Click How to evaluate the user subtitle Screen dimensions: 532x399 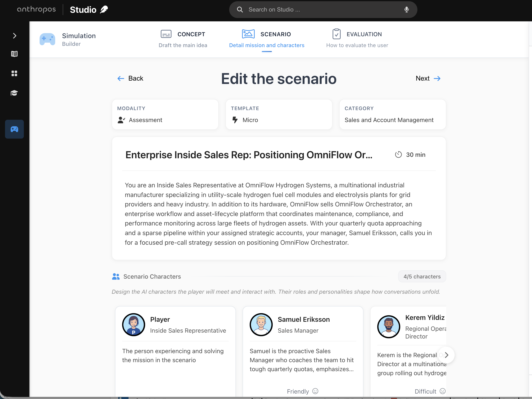(357, 45)
